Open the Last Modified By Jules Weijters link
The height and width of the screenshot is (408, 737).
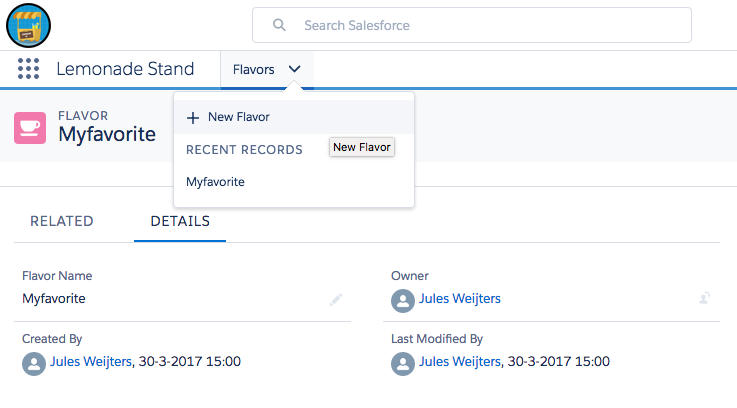(x=459, y=362)
